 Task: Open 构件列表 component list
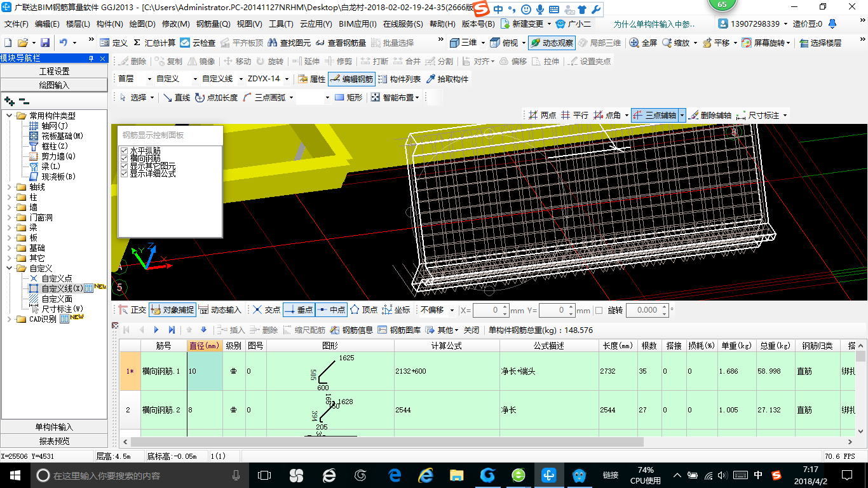399,79
